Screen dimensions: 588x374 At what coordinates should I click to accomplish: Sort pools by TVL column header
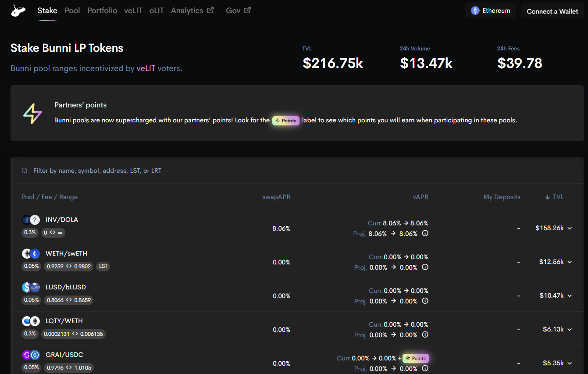click(x=554, y=197)
